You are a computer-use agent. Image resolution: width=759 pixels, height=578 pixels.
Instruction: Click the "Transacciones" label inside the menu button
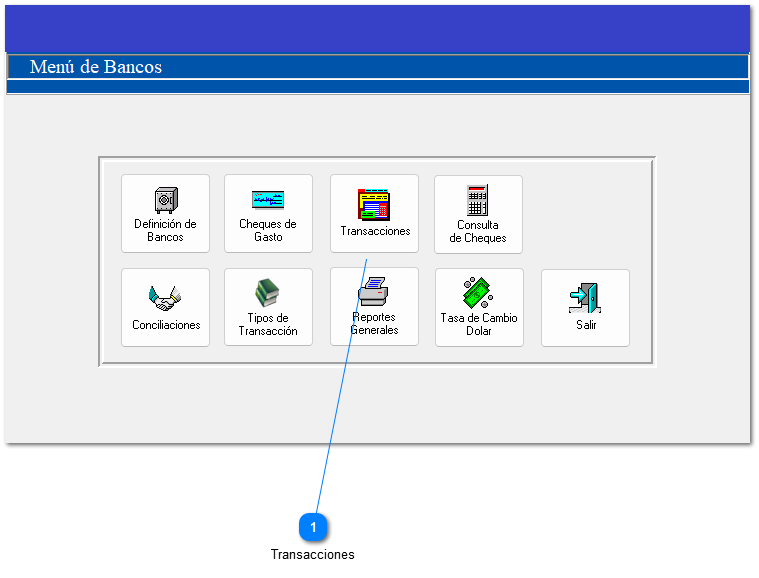[375, 231]
